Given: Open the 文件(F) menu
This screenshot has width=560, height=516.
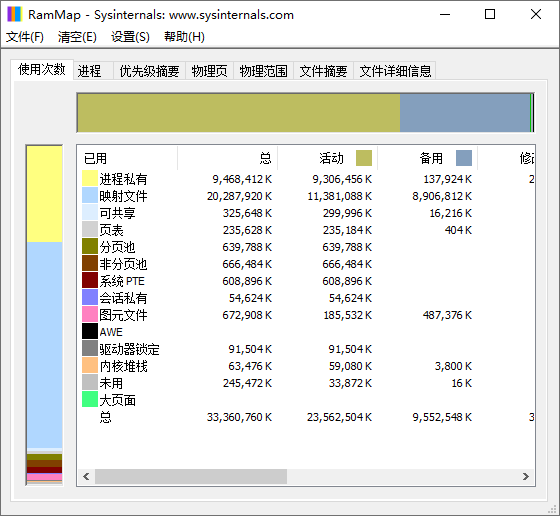Looking at the screenshot, I should tap(25, 37).
